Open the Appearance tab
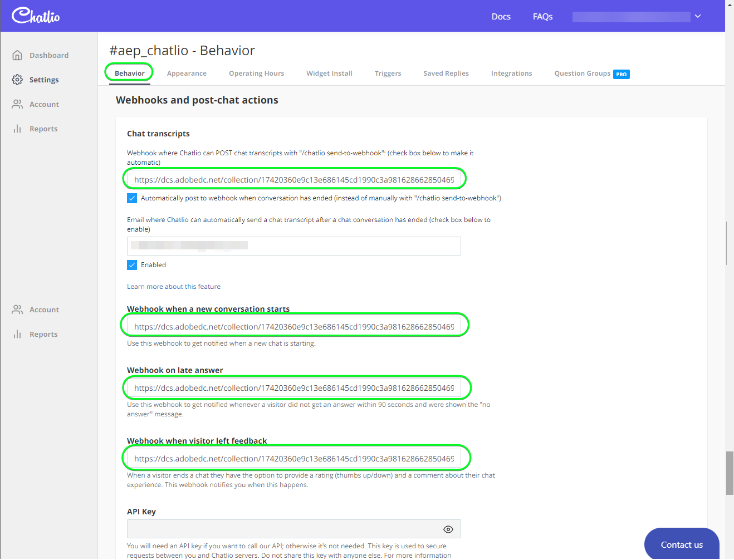 pyautogui.click(x=187, y=73)
